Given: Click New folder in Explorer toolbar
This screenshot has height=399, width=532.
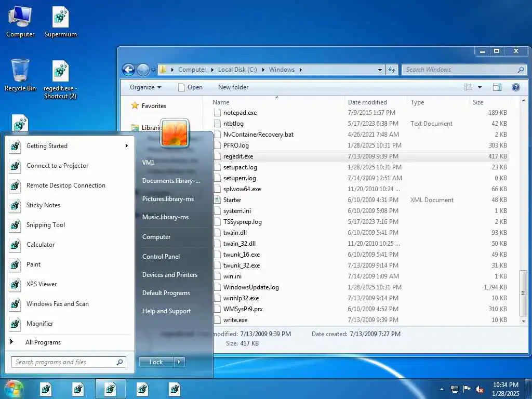Looking at the screenshot, I should point(233,87).
